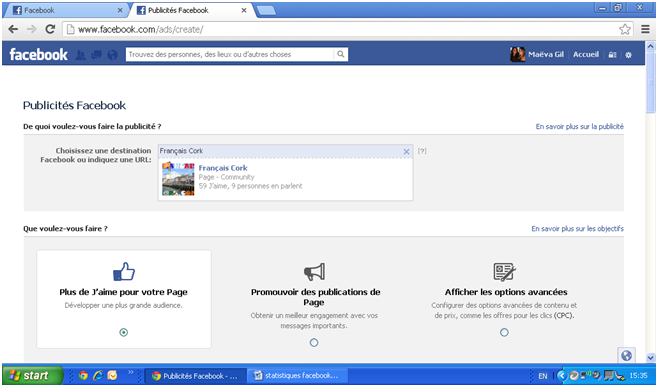Viewport: 658px width, 387px height.
Task: Switch to the first Facebook tab
Action: point(67,10)
